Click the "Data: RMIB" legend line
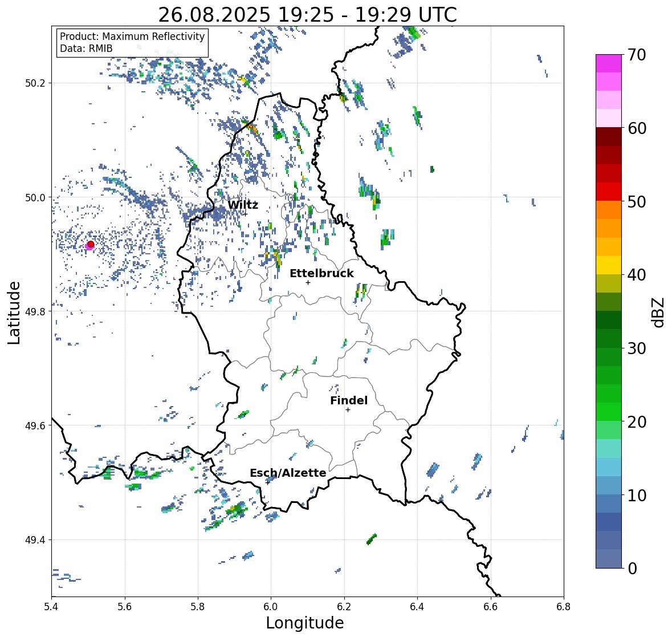 pos(86,48)
